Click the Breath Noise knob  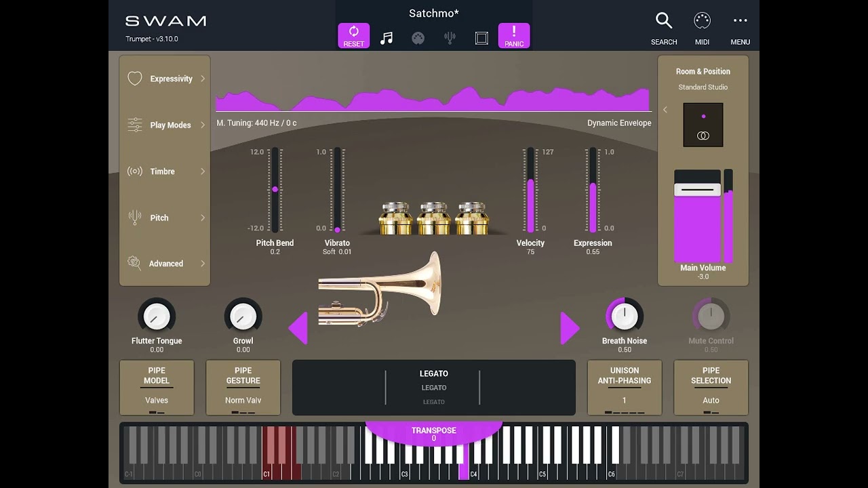click(x=625, y=316)
